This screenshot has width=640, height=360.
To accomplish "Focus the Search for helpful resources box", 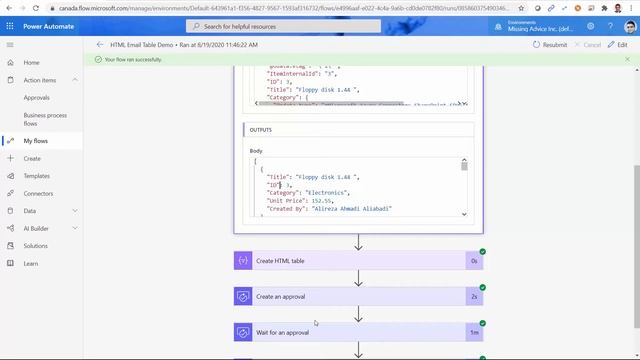I will [283, 26].
